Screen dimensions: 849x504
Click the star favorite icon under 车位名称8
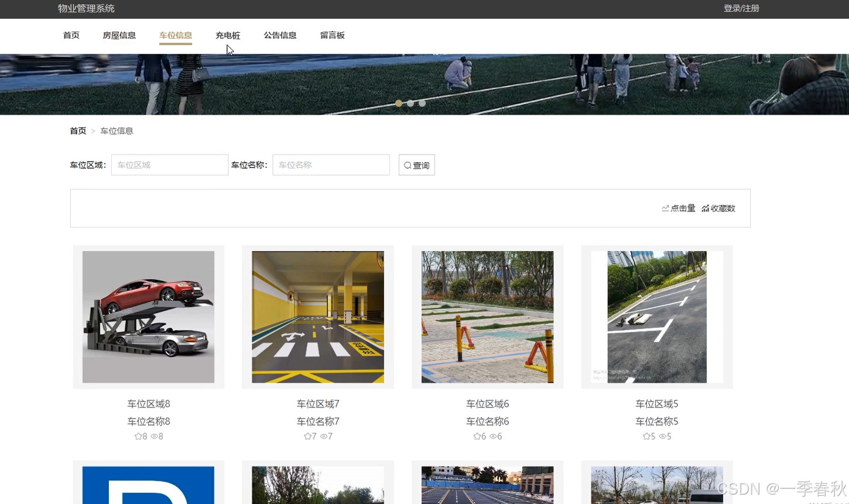(x=138, y=436)
